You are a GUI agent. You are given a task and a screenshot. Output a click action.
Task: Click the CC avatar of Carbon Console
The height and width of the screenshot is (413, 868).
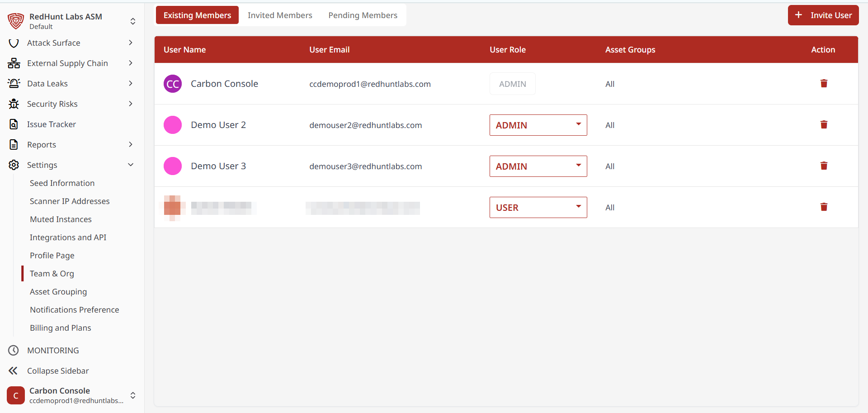(173, 84)
